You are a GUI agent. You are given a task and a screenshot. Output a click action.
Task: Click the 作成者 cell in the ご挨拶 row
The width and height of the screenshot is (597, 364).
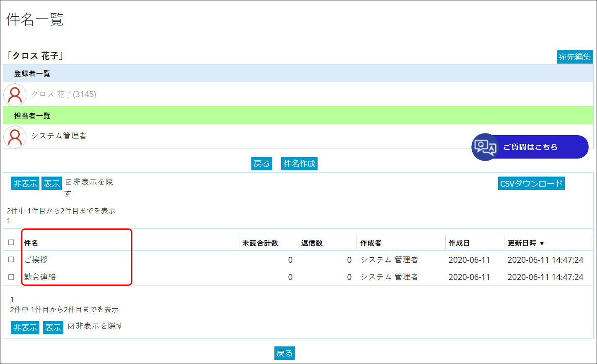click(389, 260)
